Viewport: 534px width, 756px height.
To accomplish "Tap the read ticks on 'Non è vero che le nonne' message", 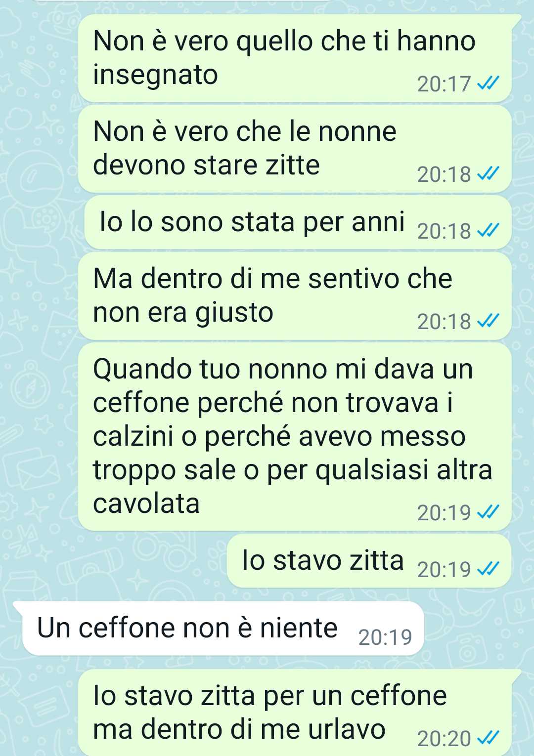I will tap(488, 174).
